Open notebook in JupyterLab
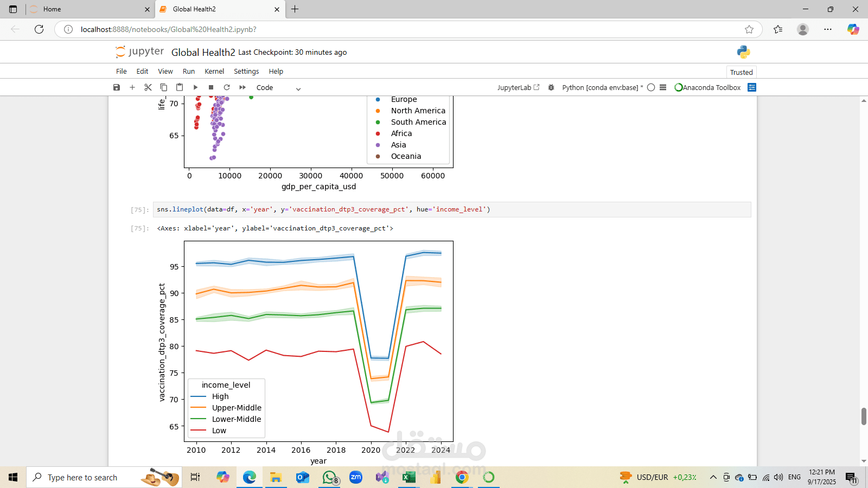Viewport: 868px width, 488px height. 518,87
